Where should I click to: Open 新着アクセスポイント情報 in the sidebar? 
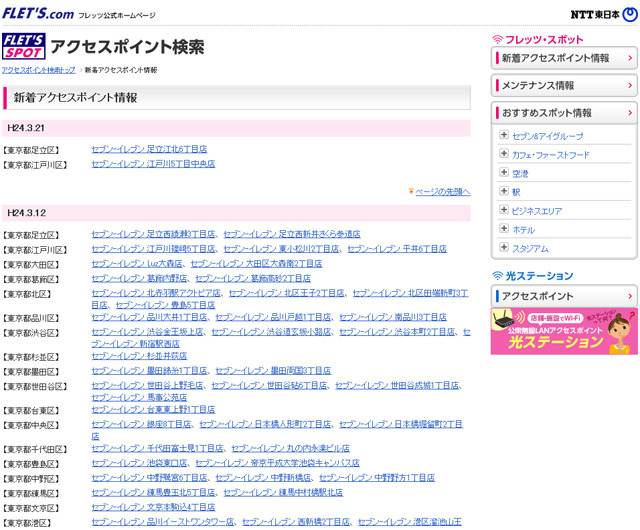tap(564, 58)
